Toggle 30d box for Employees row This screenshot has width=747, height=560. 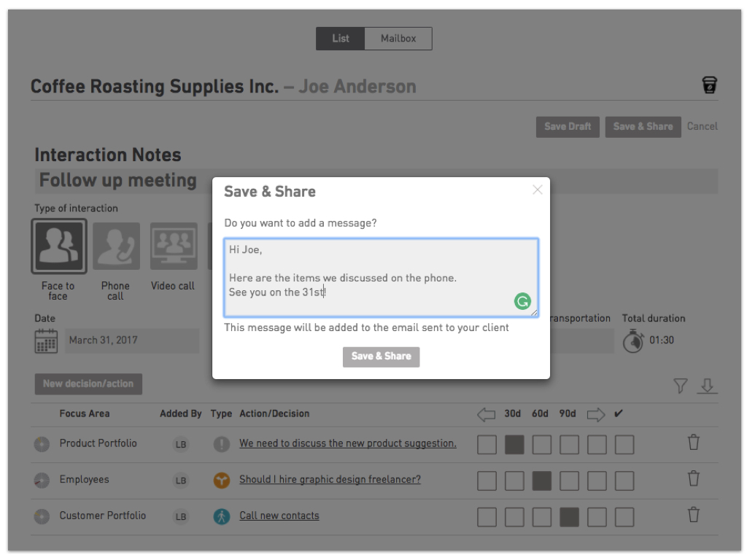coord(514,481)
